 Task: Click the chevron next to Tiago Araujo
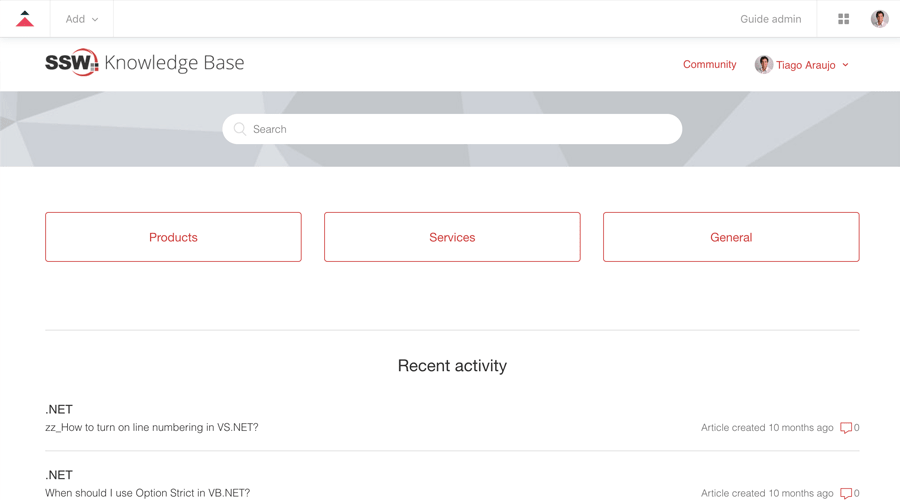point(845,65)
